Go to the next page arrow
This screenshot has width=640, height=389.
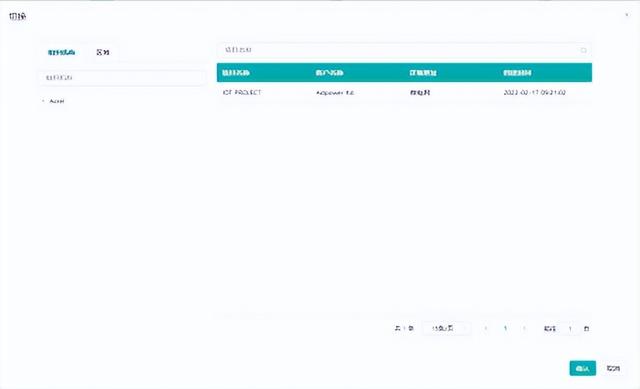524,328
